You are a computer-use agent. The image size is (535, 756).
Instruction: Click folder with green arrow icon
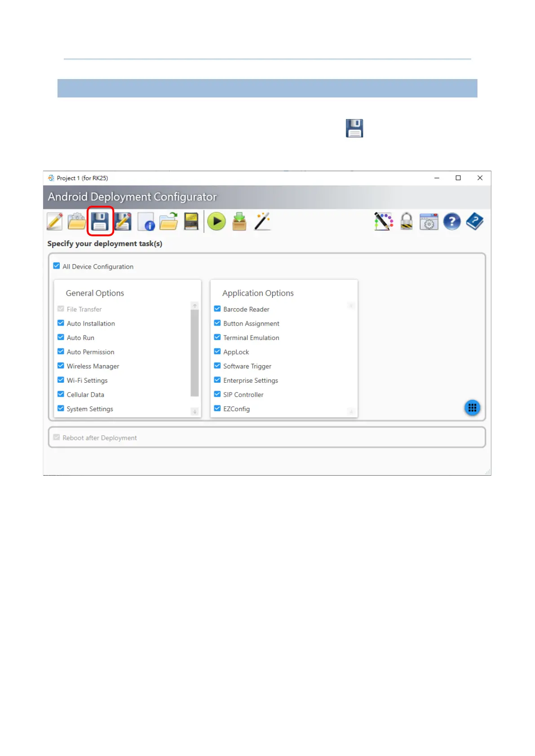169,221
